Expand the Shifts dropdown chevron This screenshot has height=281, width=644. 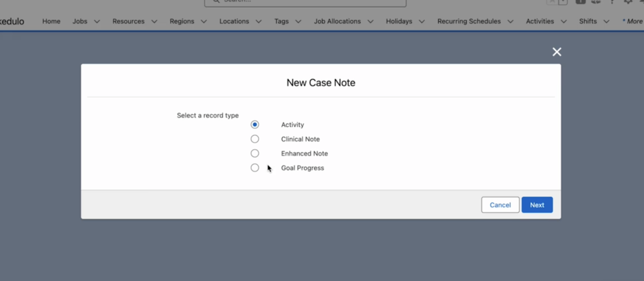coord(606,22)
